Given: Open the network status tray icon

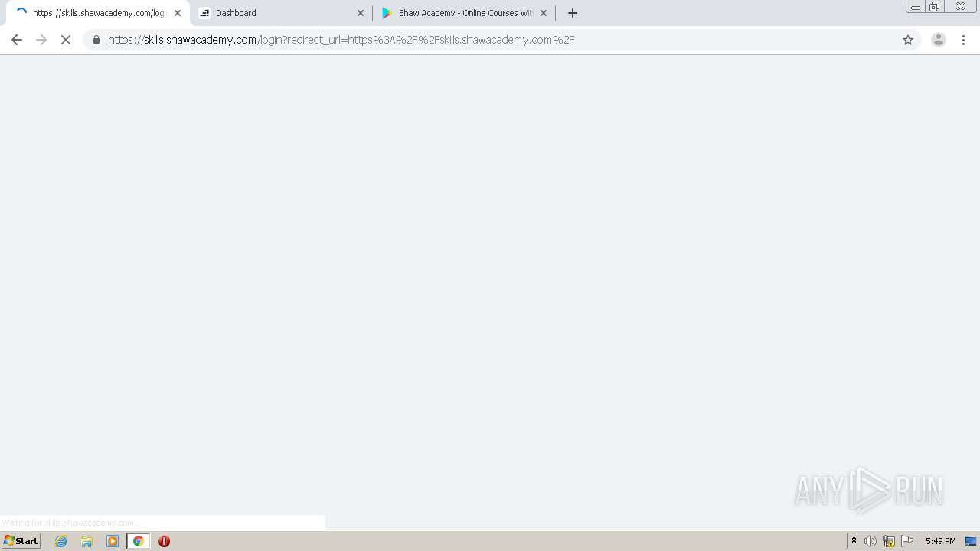Looking at the screenshot, I should click(889, 541).
